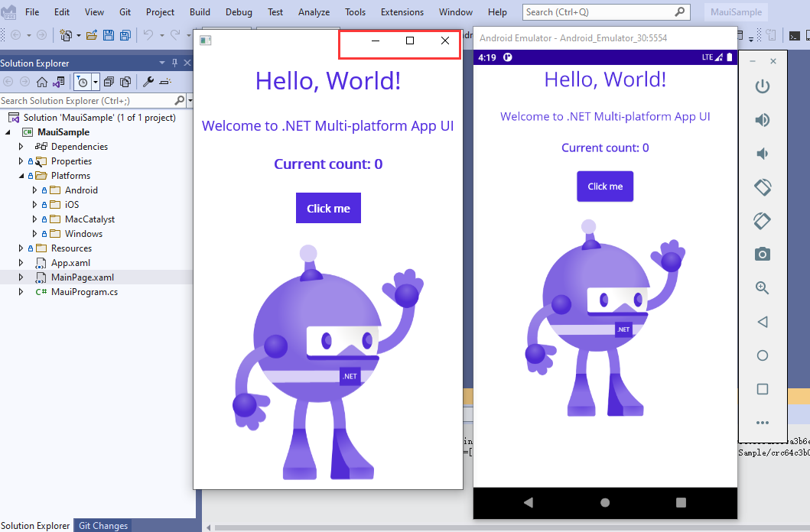The height and width of the screenshot is (532, 810).
Task: Open the File menu
Action: pyautogui.click(x=32, y=12)
